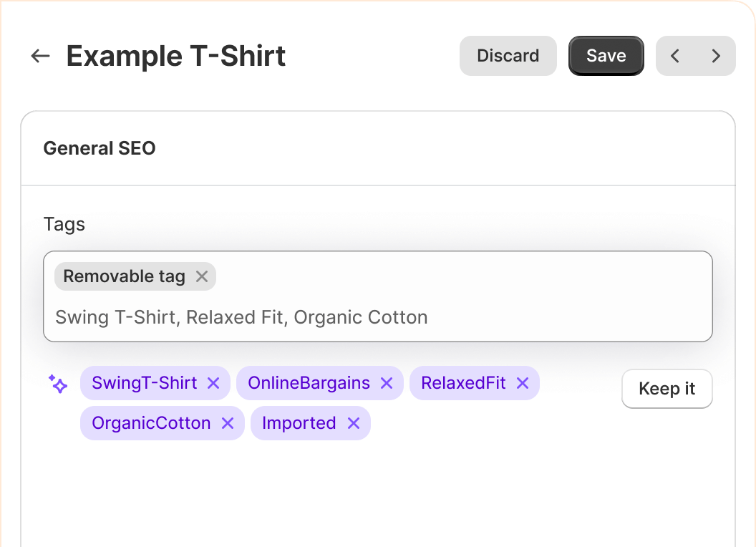Click the purple AI sparkle icon

(58, 384)
